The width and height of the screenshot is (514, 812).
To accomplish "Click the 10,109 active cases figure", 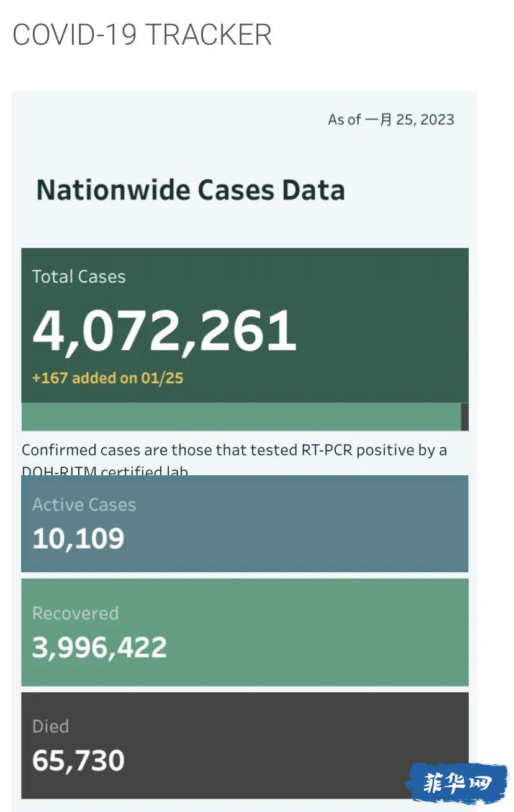I will click(x=78, y=539).
